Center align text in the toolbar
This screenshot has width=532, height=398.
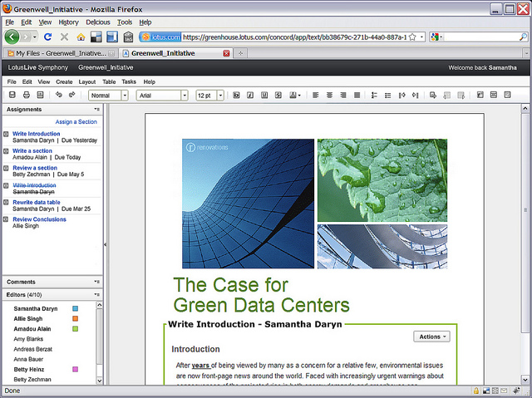[329, 96]
